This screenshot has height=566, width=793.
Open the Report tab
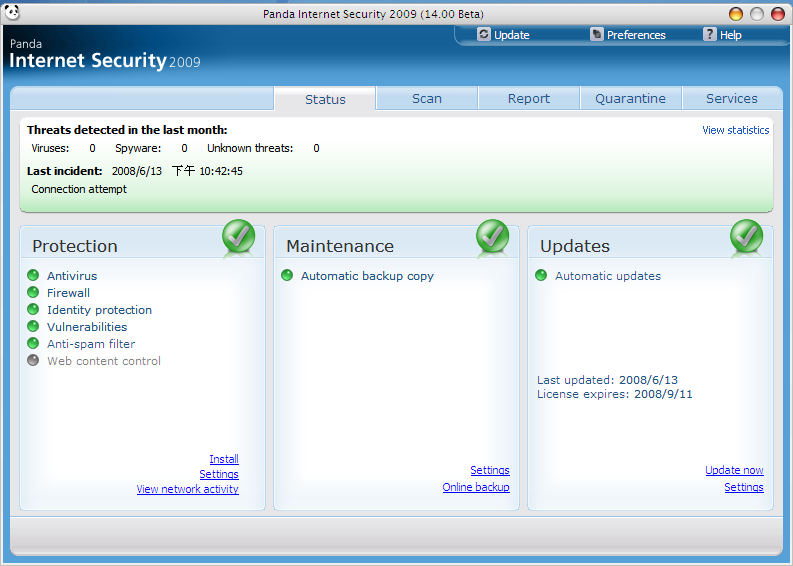[528, 98]
